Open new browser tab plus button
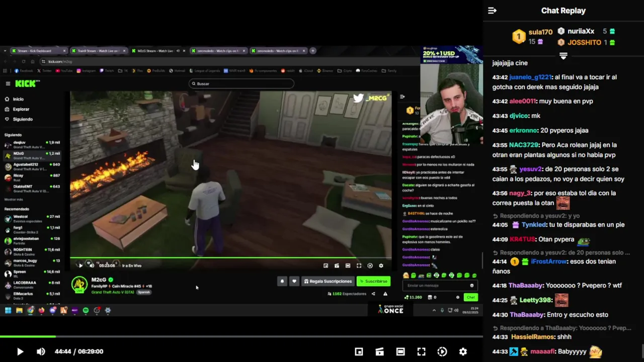 coord(312,51)
